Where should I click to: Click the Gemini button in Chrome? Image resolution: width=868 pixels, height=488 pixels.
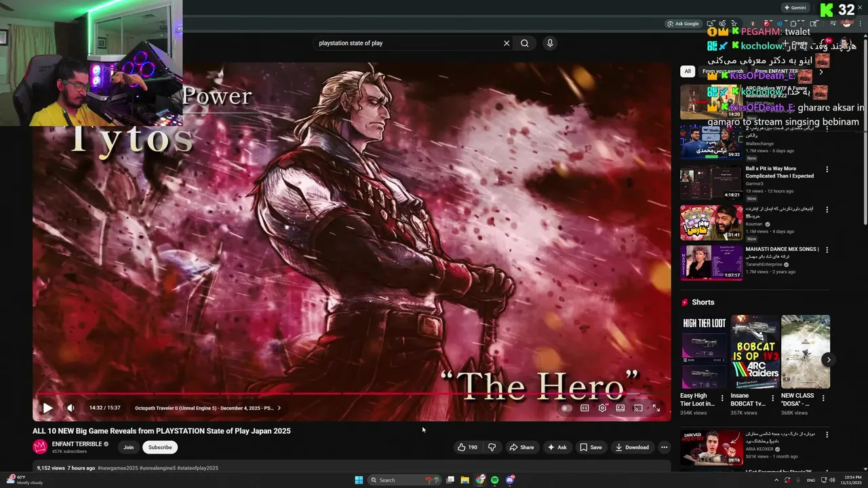pos(795,7)
